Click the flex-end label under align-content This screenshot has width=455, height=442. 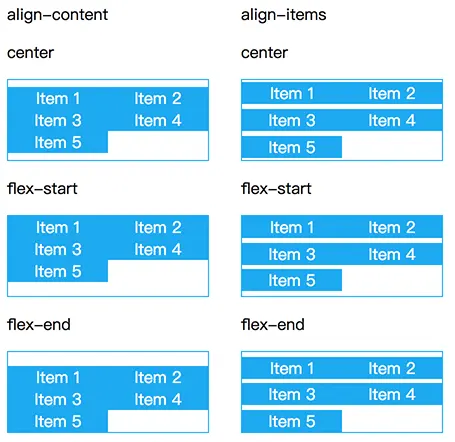[x=39, y=325]
